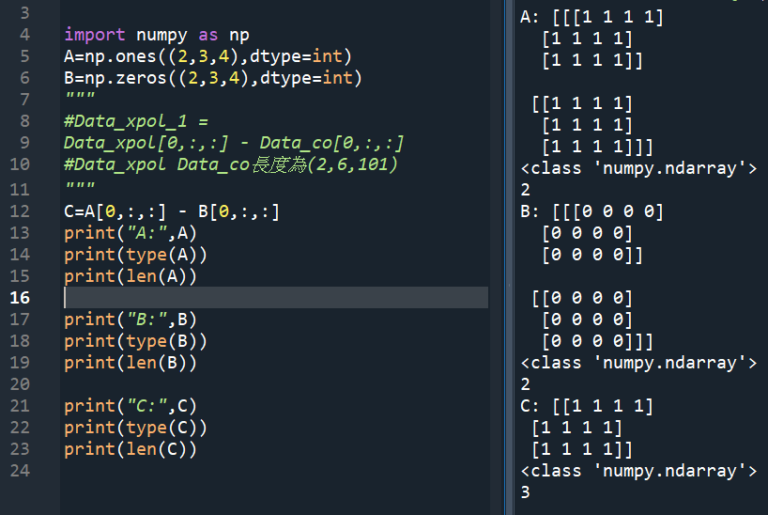Screen dimensions: 768x515
Task: Click the 'C:' output in console
Action: (529, 406)
